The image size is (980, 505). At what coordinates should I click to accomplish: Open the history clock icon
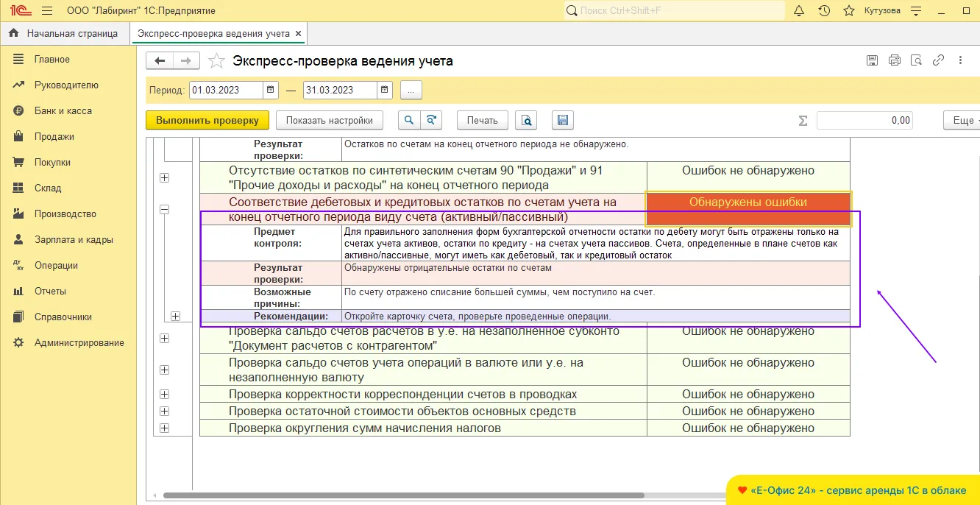(824, 11)
